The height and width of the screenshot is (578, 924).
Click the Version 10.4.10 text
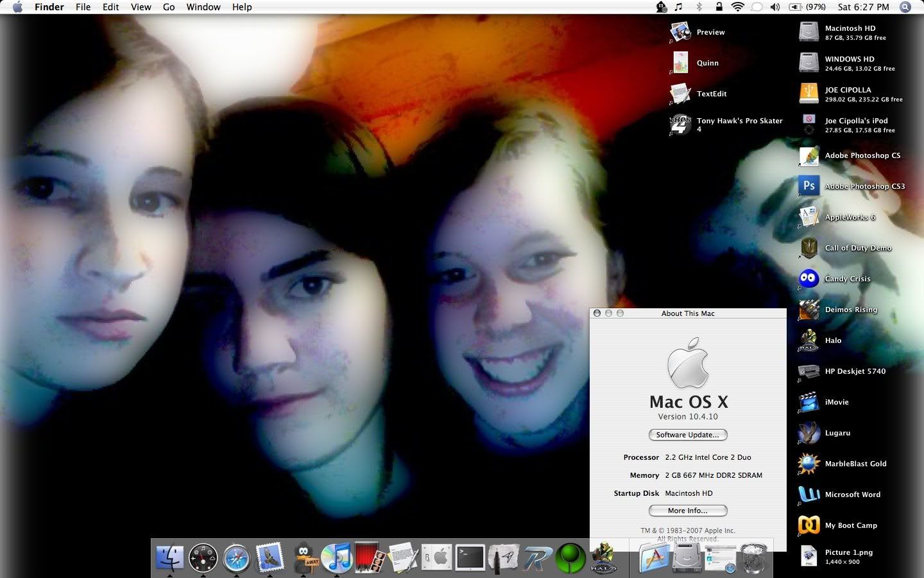(x=688, y=416)
